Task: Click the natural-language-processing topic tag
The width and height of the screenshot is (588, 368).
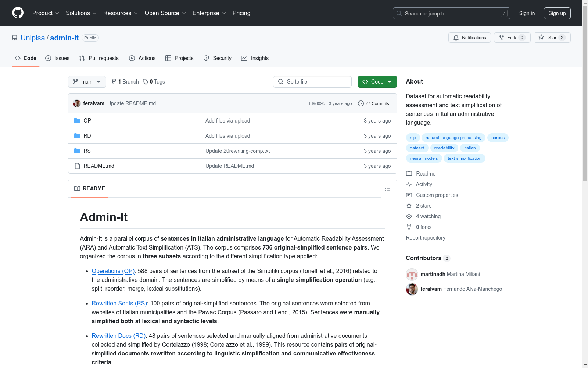Action: click(453, 138)
